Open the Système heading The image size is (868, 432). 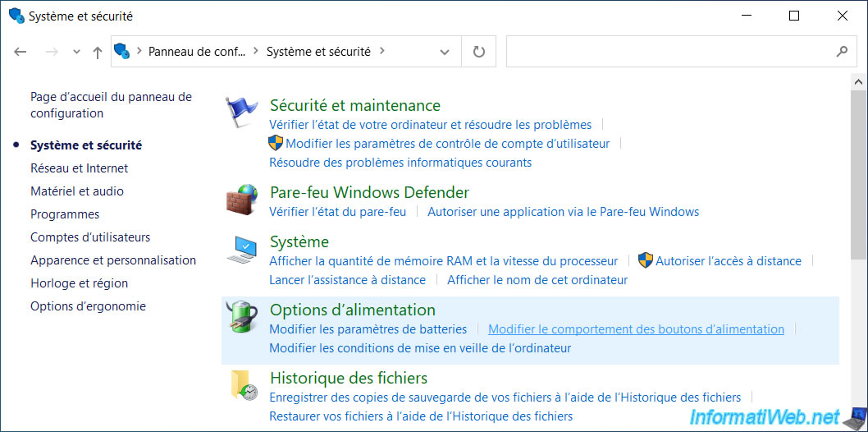pyautogui.click(x=299, y=242)
